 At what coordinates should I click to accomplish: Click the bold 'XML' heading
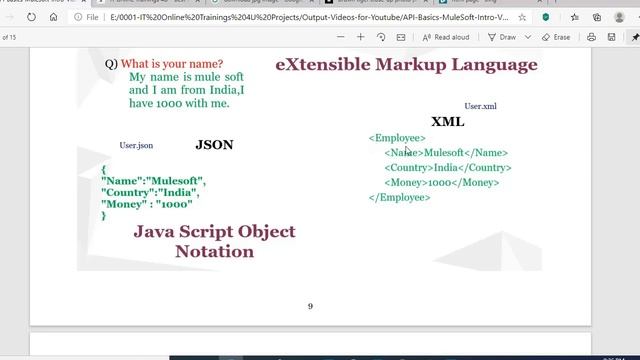(x=448, y=122)
